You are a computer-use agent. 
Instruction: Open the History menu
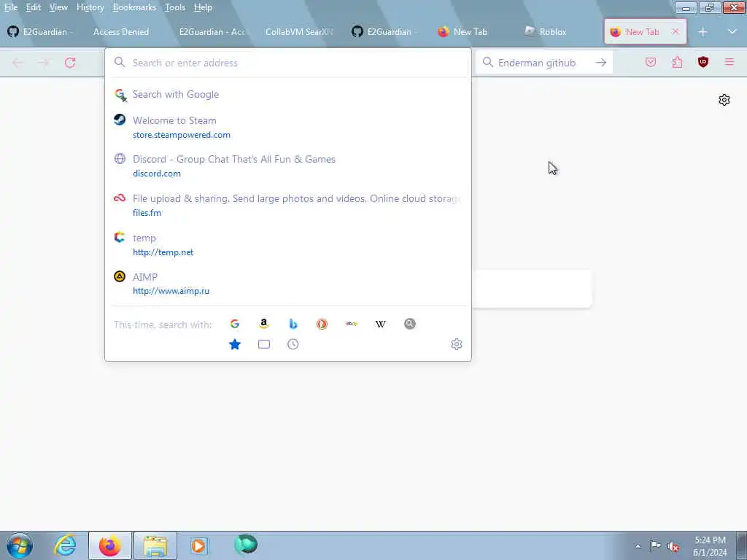click(x=90, y=7)
